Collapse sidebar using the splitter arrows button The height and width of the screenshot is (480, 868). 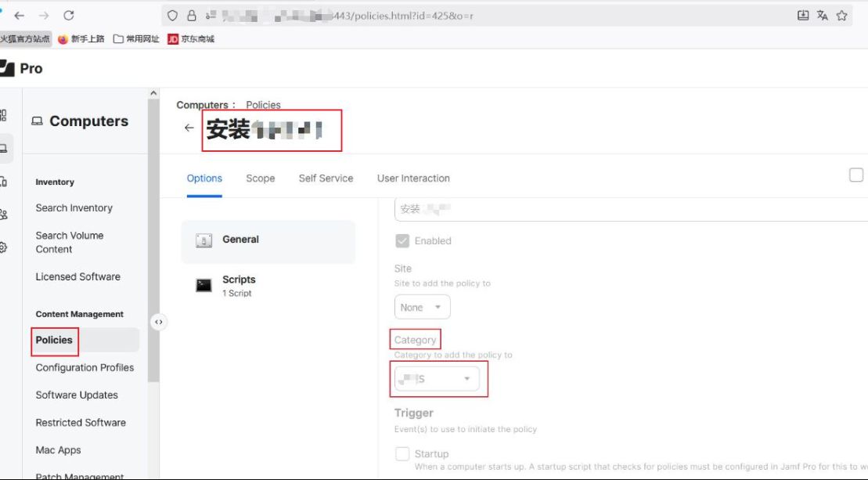(x=159, y=322)
